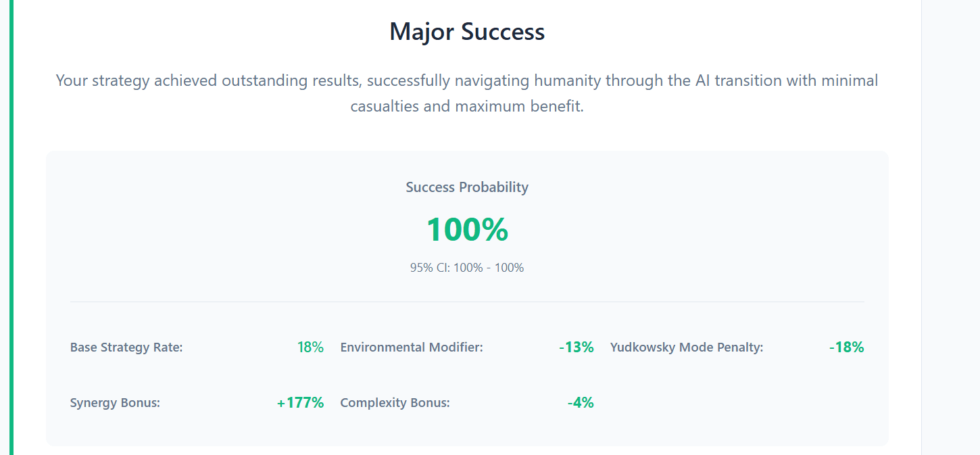Screen dimensions: 980x455
Task: Click the Complexity Bonus label
Action: click(395, 403)
